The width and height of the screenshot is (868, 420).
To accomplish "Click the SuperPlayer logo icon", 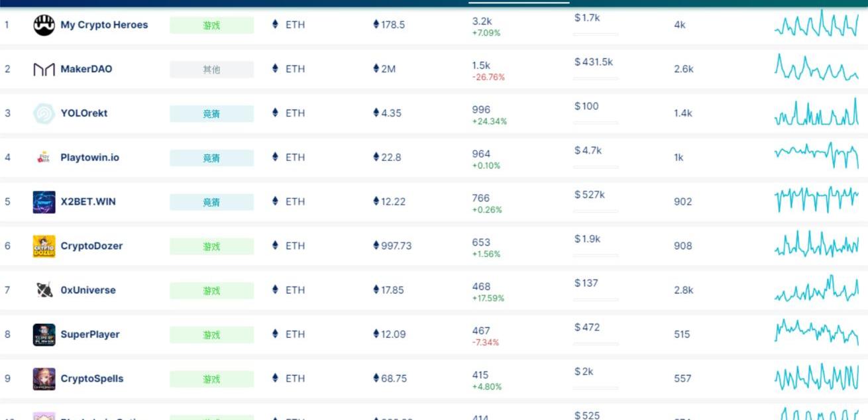I will coord(44,335).
